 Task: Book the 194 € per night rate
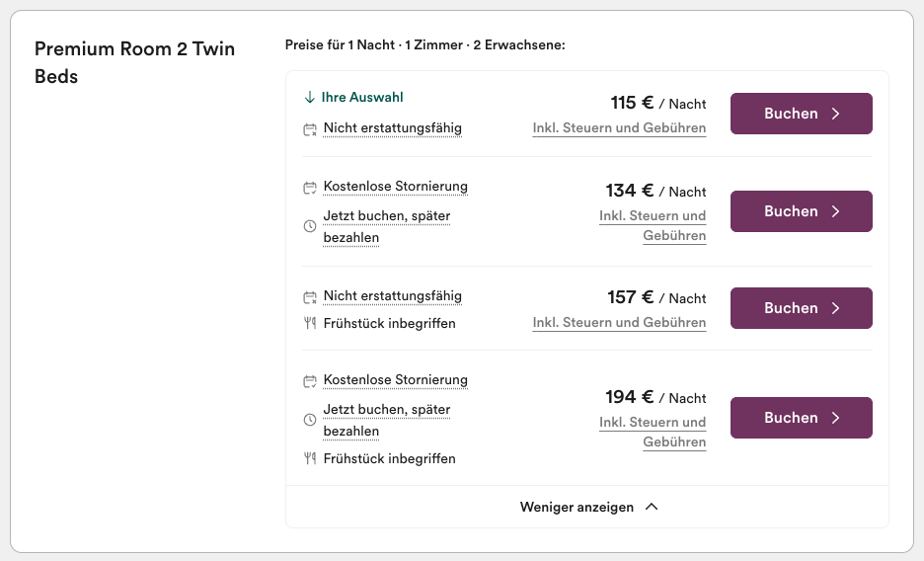coord(802,418)
